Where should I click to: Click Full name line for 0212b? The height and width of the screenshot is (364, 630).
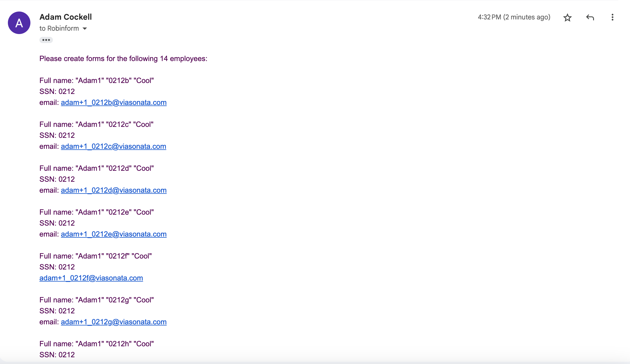click(x=97, y=80)
